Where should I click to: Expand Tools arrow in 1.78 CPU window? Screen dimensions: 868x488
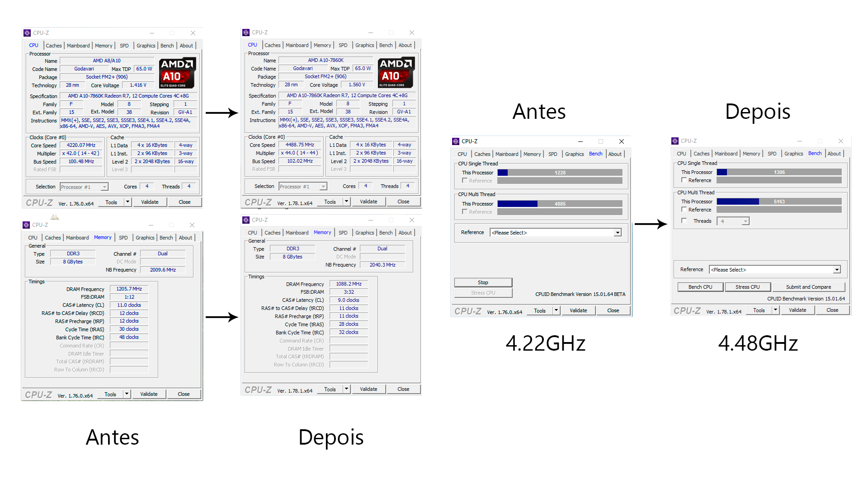pyautogui.click(x=347, y=202)
